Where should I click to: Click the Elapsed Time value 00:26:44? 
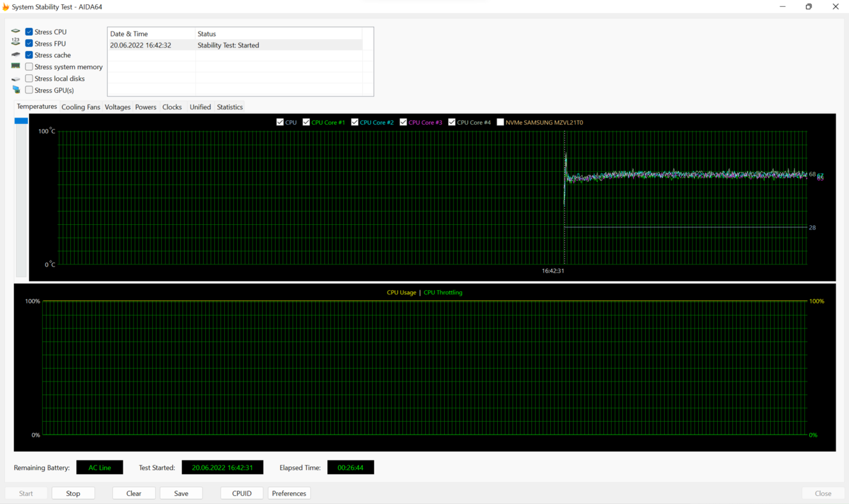coord(351,468)
